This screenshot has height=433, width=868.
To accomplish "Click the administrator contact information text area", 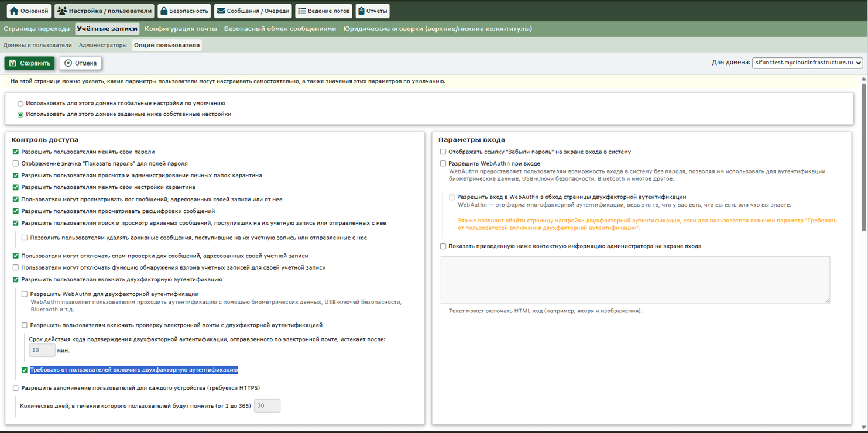I will coord(635,280).
